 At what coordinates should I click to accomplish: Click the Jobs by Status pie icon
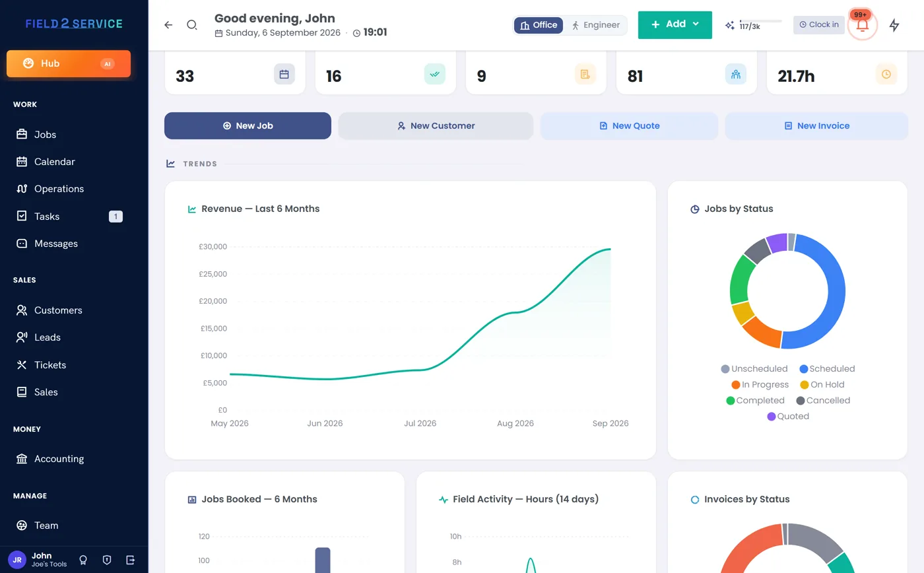(695, 209)
